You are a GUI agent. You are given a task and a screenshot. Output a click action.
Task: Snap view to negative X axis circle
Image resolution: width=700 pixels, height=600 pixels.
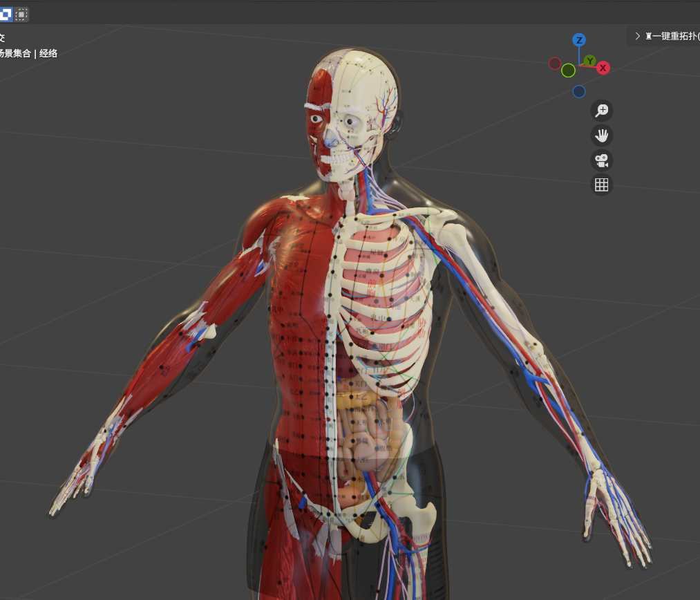pos(555,64)
